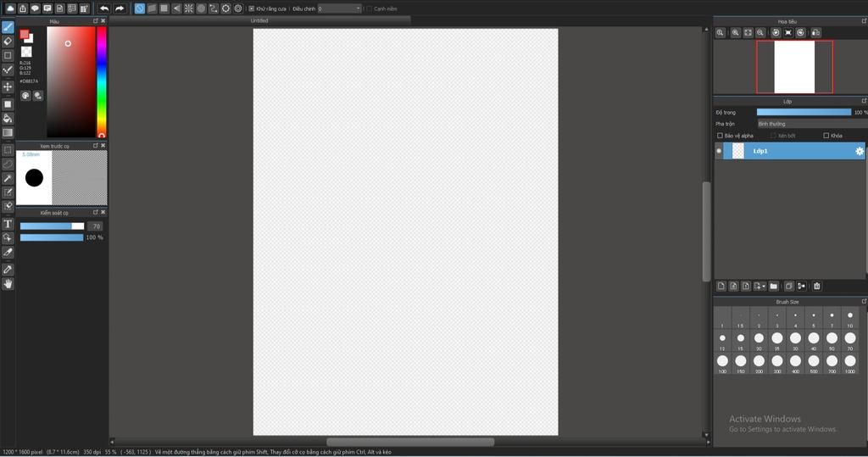
Task: Select the Magic Wand tool
Action: tap(8, 178)
